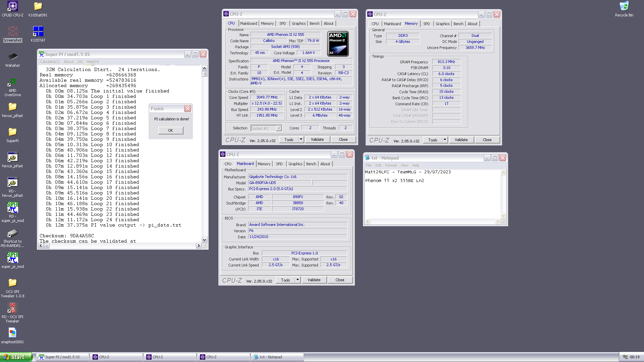
Task: Click the system tray network icon
Action: [625, 357]
